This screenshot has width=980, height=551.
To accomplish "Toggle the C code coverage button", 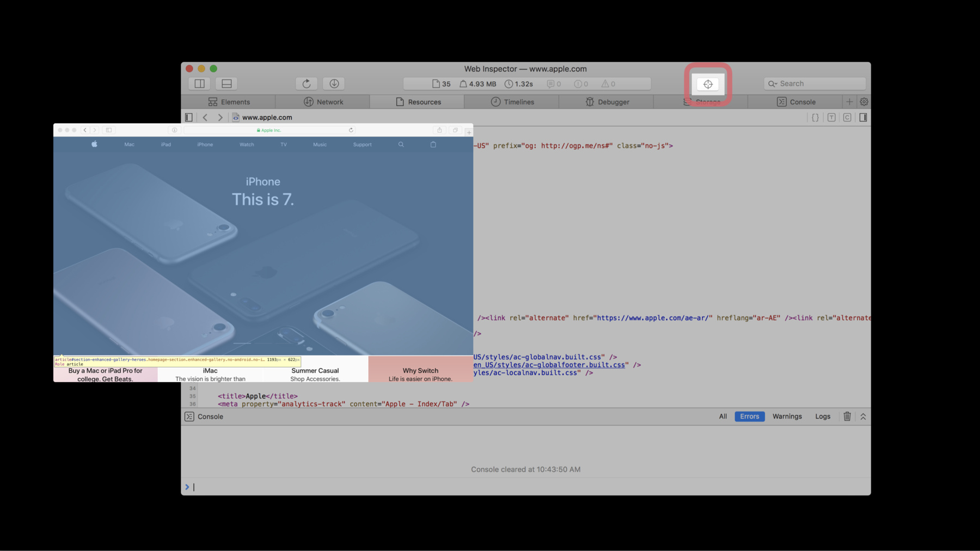I will [x=847, y=117].
